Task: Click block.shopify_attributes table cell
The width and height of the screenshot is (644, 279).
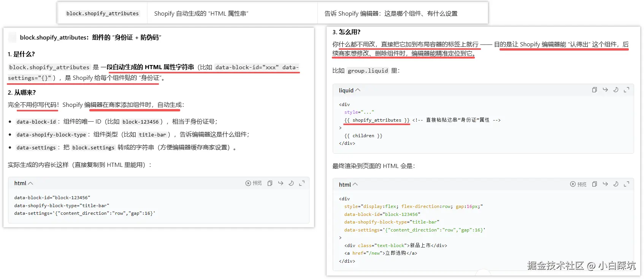Action: click(103, 13)
